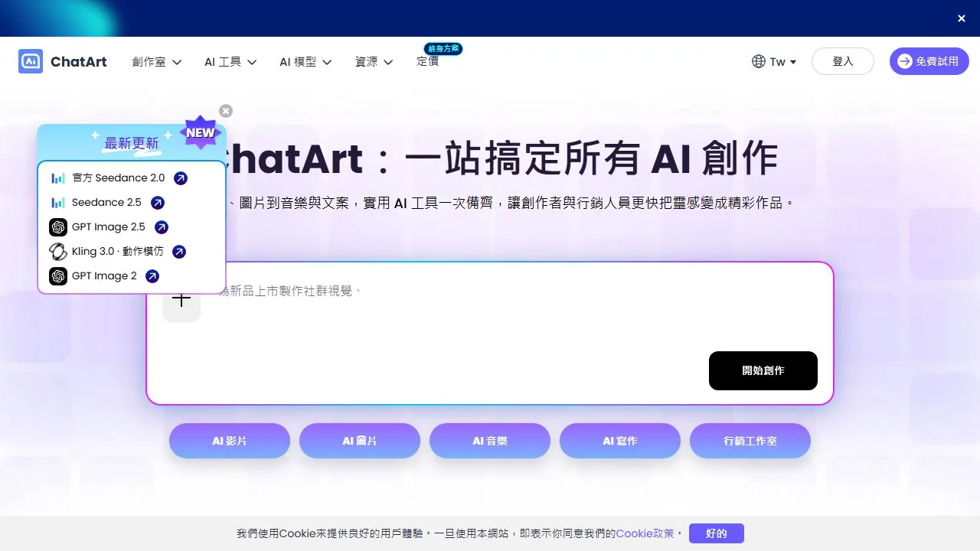Open the Tw language dropdown

(783, 62)
